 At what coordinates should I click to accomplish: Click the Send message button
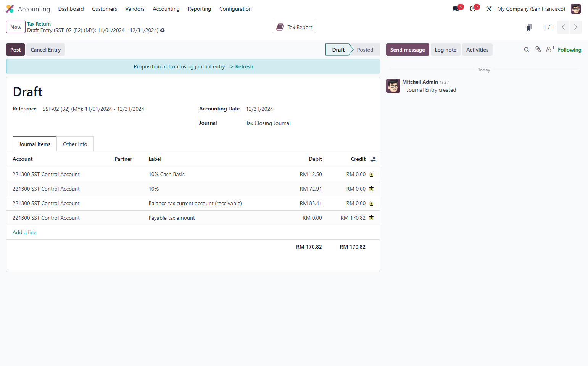pos(408,50)
